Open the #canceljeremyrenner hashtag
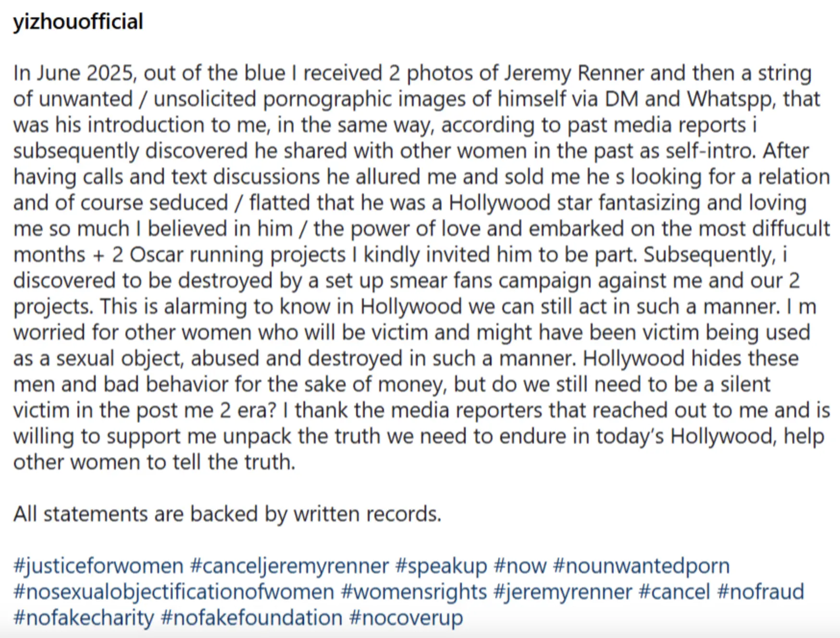Viewport: 840px width, 638px height. (x=289, y=566)
